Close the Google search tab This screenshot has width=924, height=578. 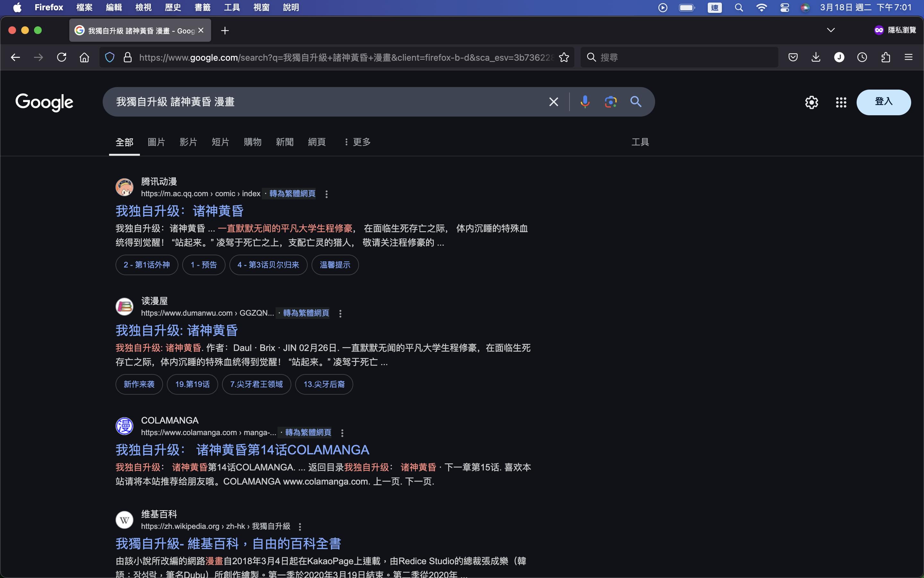[x=201, y=30]
